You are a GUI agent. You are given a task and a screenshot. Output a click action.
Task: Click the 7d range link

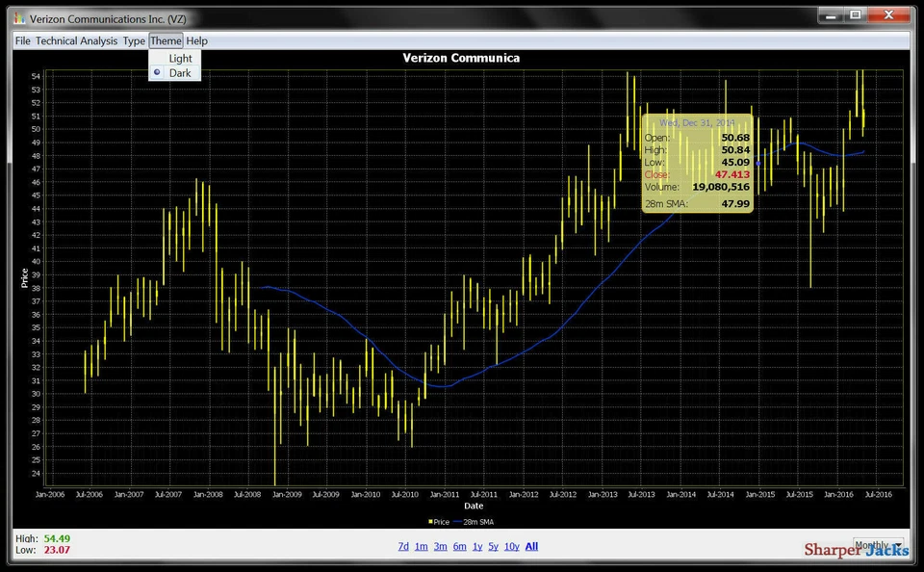pyautogui.click(x=403, y=546)
